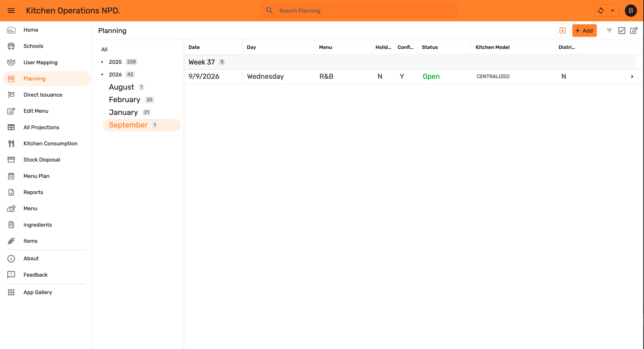Select February under 2026
Image resolution: width=644 pixels, height=349 pixels.
coord(125,100)
